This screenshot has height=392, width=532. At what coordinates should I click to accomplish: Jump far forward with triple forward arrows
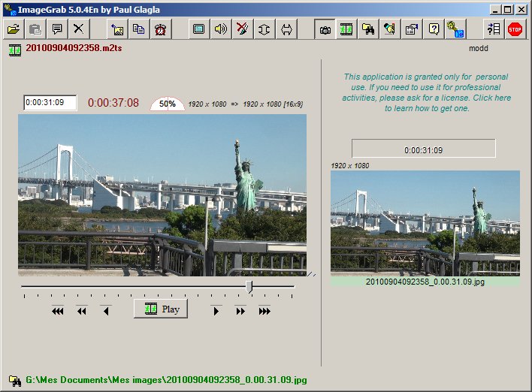pos(264,311)
